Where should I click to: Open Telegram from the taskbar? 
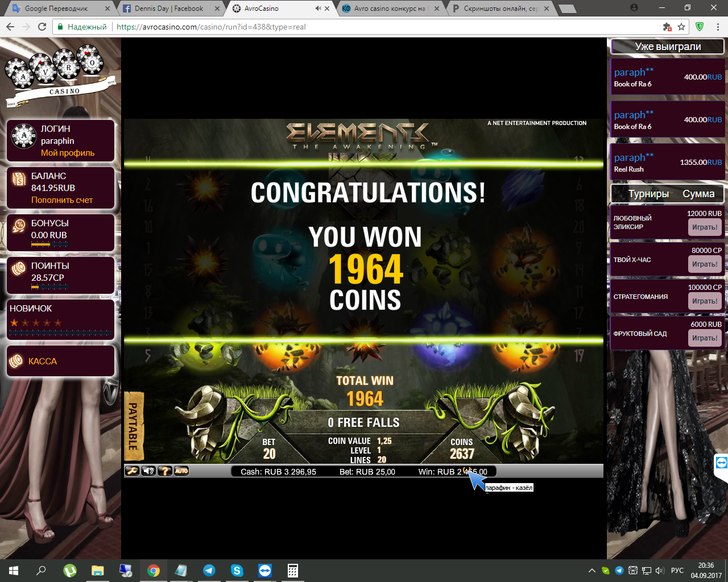209,571
